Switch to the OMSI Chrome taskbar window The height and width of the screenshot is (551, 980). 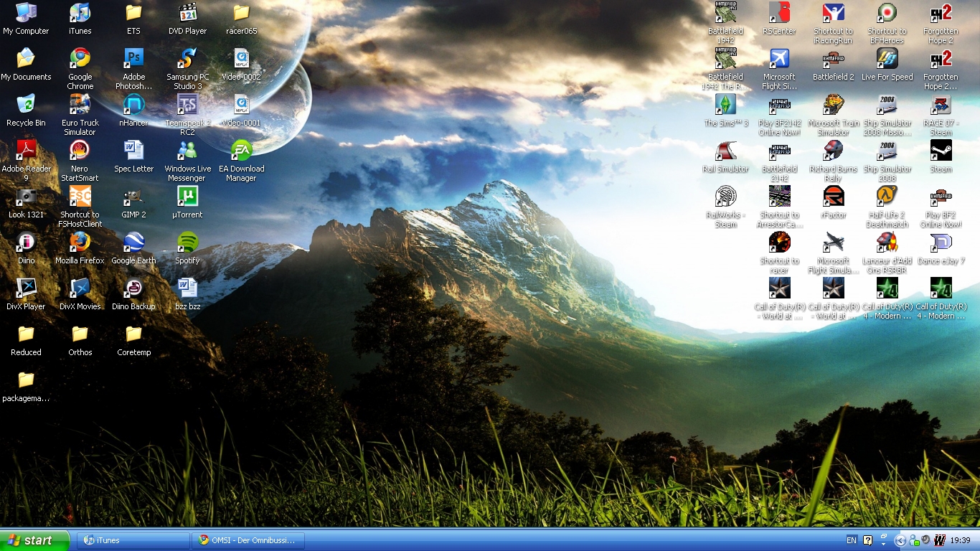pos(248,540)
